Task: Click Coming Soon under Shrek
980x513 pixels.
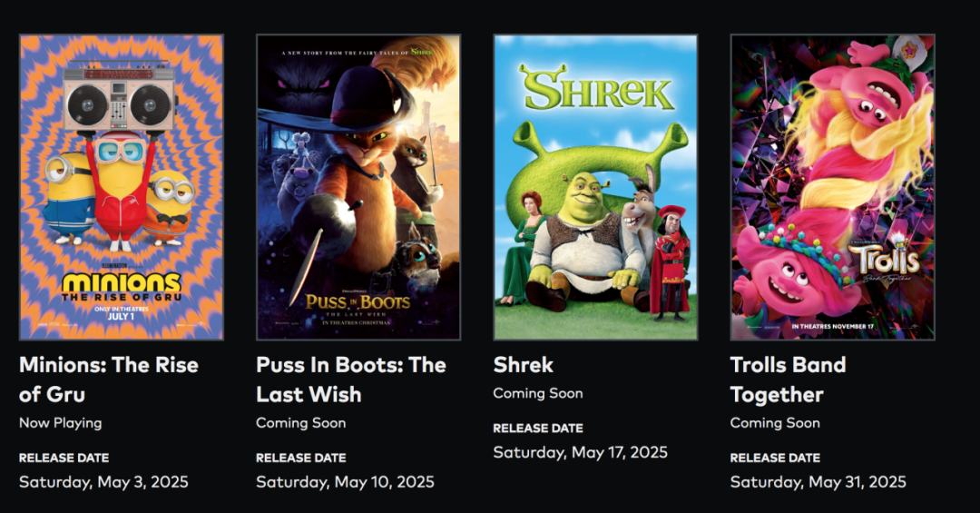Action: (537, 393)
